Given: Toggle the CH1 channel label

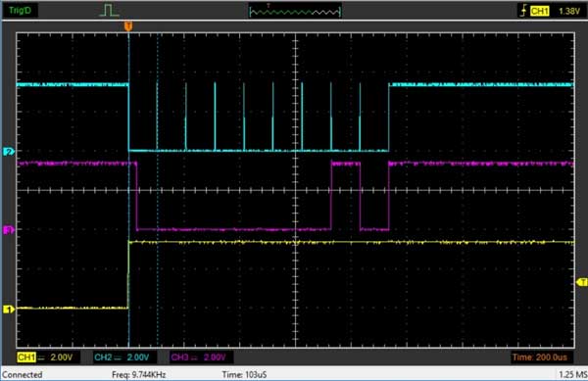Looking at the screenshot, I should tap(26, 357).
